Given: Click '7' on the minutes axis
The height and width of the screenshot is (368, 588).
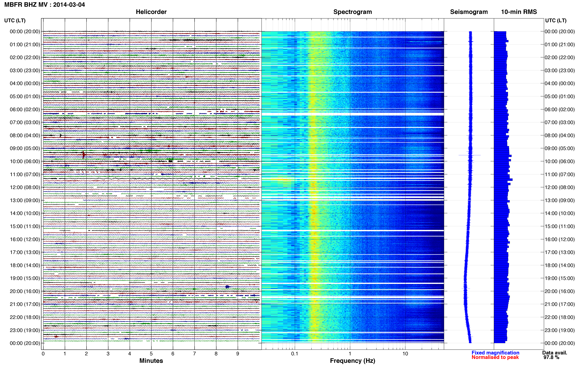Looking at the screenshot, I should click(195, 354).
